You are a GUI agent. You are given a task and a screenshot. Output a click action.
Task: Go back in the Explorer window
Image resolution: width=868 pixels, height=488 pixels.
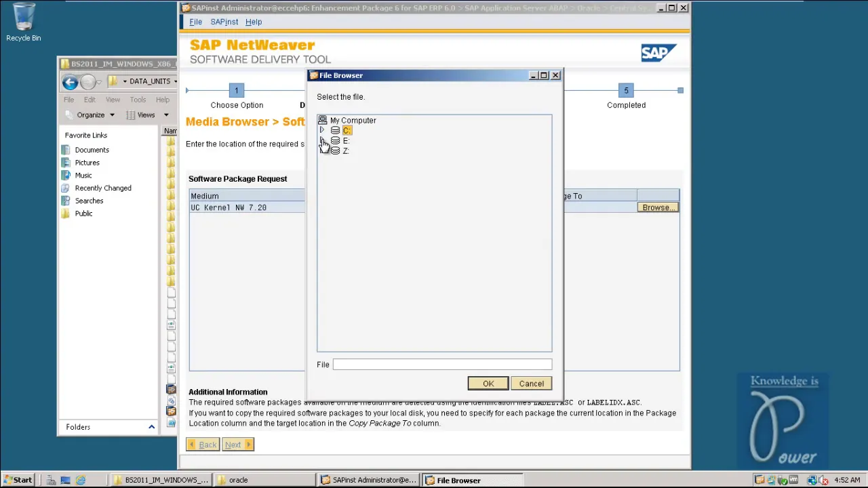coord(70,82)
